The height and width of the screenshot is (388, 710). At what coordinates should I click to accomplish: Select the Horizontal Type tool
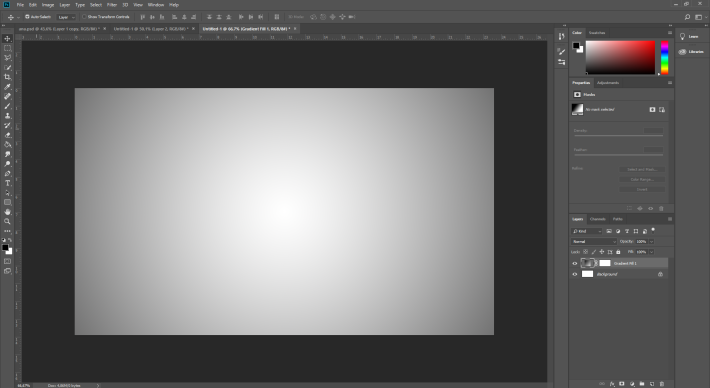7,183
